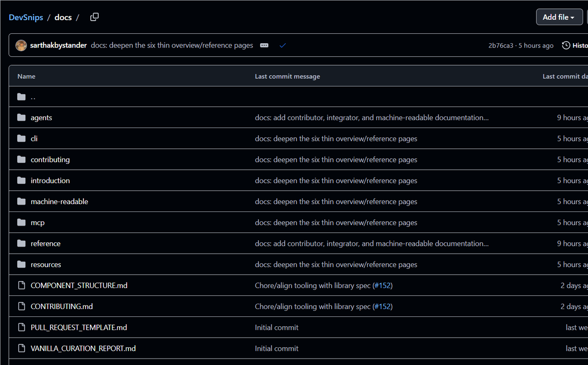
Task: Open commit hash 2b76ca3
Action: 501,46
